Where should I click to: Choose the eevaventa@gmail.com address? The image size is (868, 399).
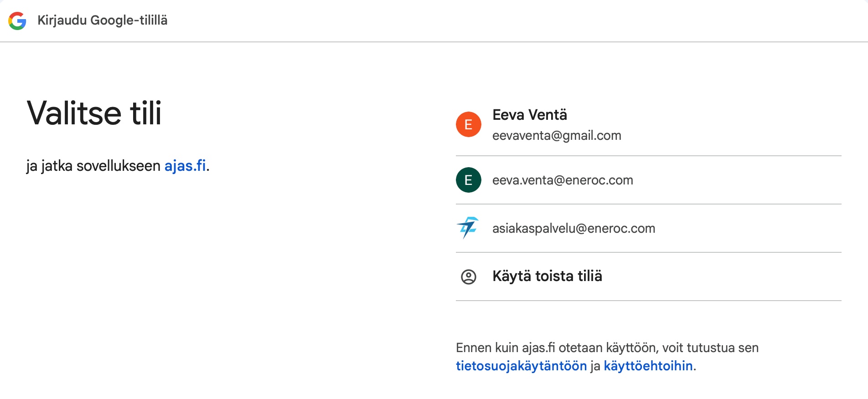(556, 136)
